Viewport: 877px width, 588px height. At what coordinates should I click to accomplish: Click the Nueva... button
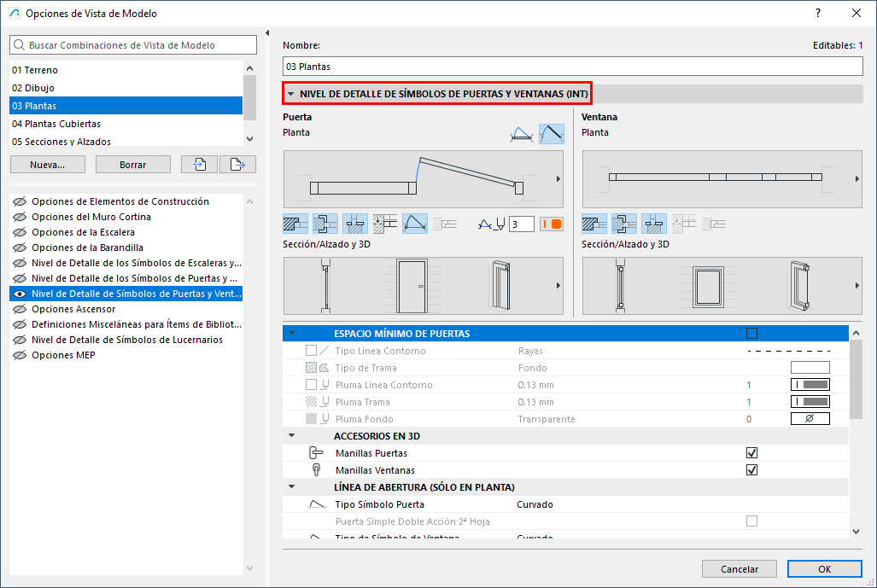pos(48,165)
